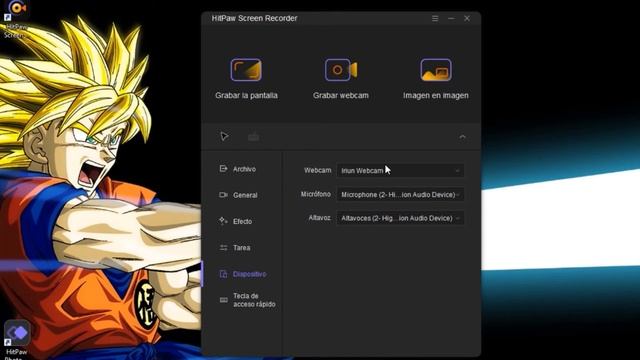Screen dimensions: 640x360
Task: Open HitPaw Photo desktop shortcut
Action: [17, 340]
